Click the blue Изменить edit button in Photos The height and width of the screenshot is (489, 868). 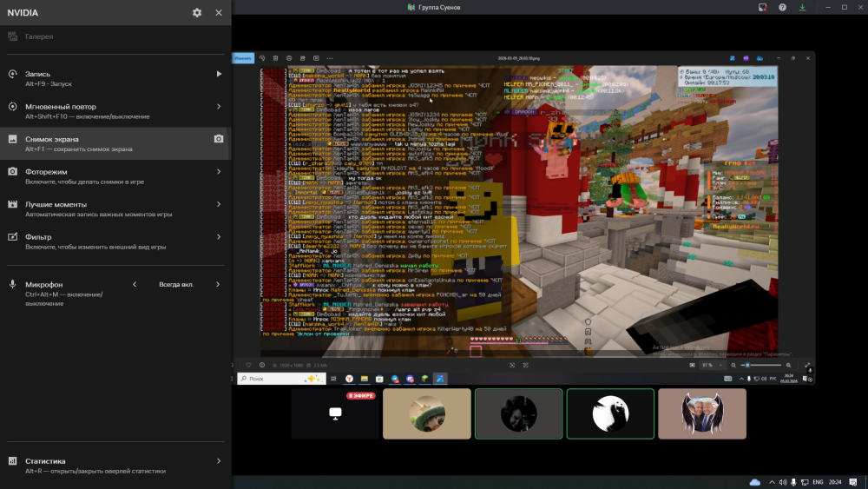243,58
